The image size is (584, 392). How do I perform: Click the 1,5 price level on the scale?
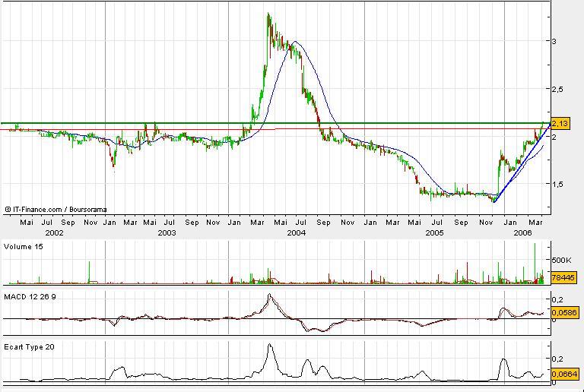click(x=557, y=184)
